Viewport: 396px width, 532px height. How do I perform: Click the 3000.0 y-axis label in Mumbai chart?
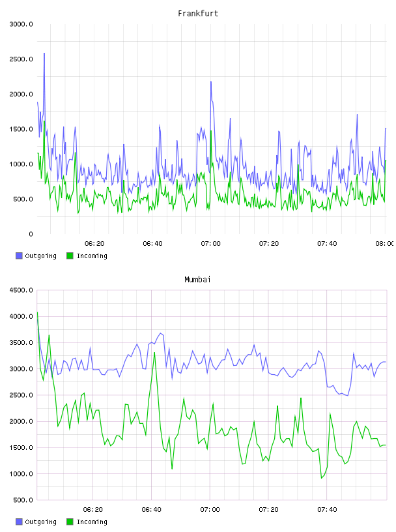click(21, 369)
